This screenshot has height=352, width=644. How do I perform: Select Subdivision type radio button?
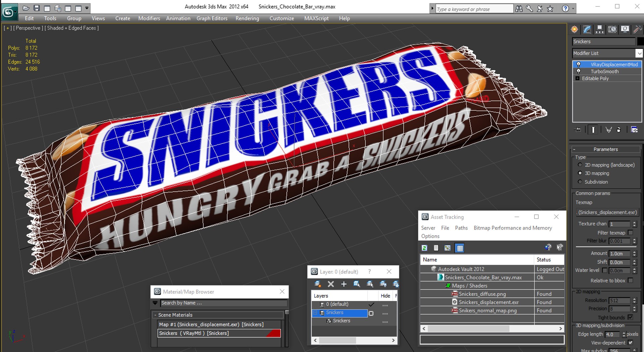pos(580,182)
